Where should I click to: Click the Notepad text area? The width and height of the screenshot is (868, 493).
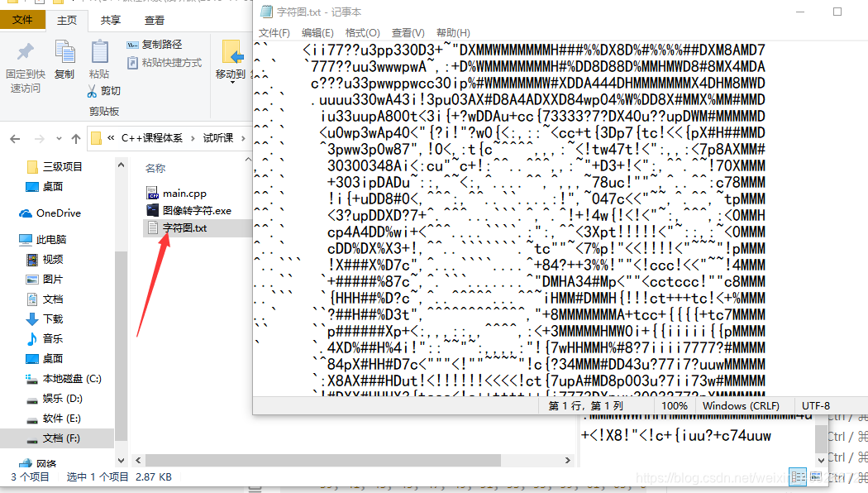(x=560, y=218)
